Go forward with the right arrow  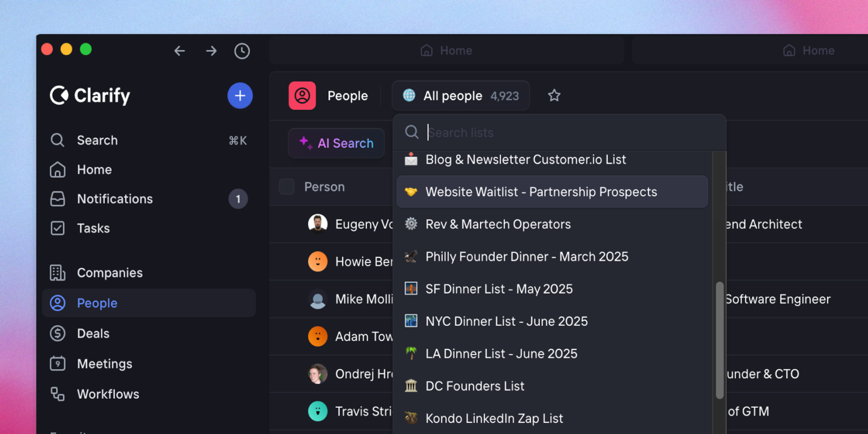click(x=211, y=51)
